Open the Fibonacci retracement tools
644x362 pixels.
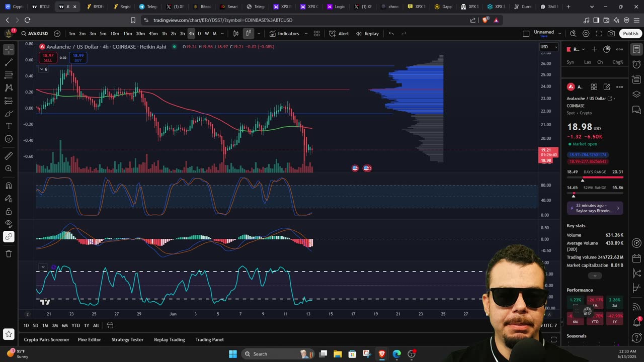9,75
